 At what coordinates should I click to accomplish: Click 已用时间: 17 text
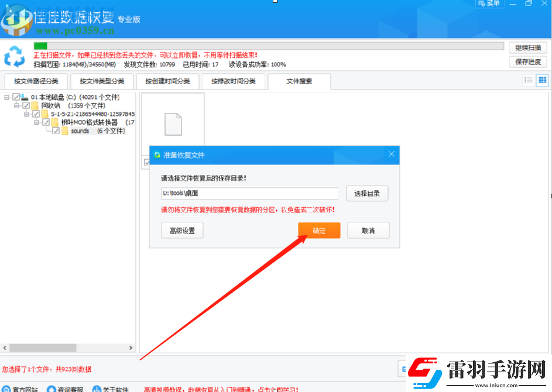pos(201,64)
